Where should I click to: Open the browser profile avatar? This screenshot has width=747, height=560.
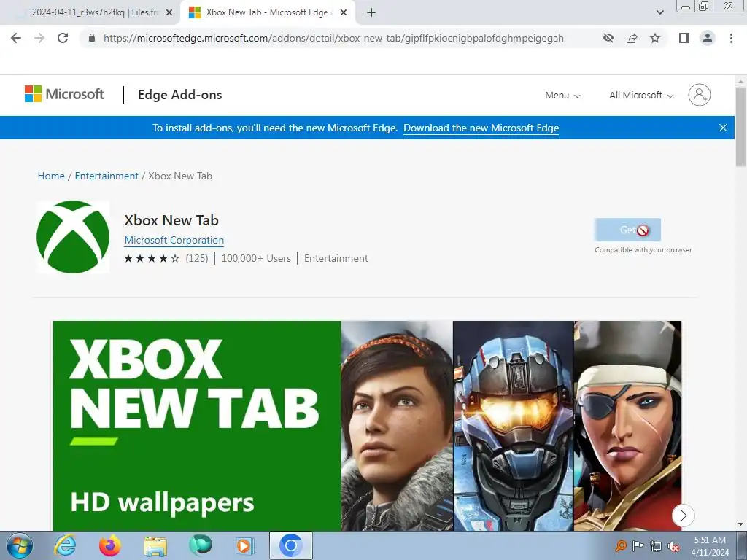(708, 38)
